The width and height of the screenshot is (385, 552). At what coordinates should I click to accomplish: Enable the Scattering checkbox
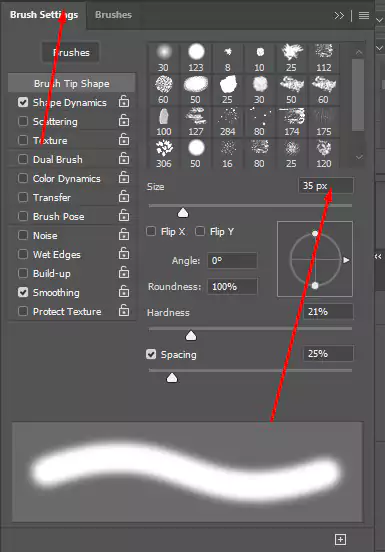tap(23, 121)
